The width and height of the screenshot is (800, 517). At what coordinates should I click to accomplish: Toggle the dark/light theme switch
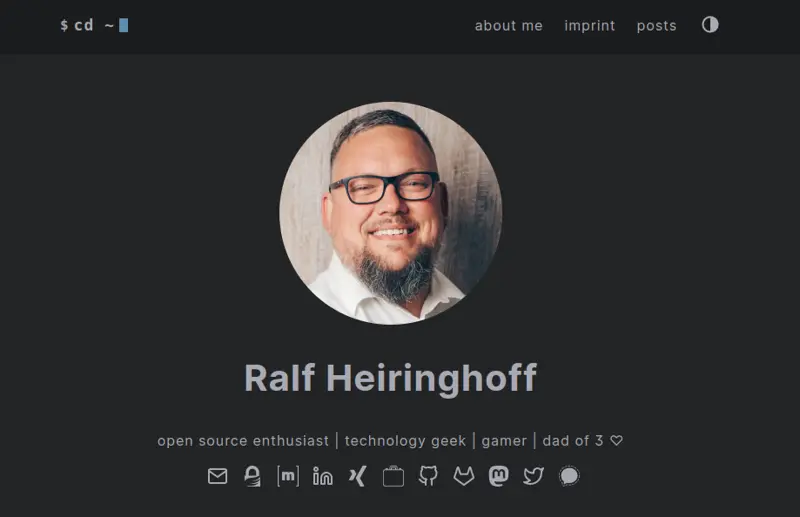point(710,24)
